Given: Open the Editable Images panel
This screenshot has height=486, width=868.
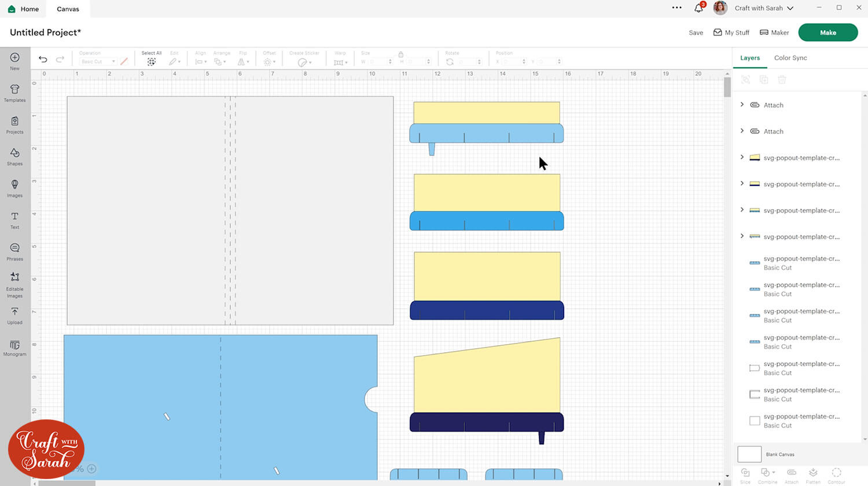Looking at the screenshot, I should coord(14,283).
